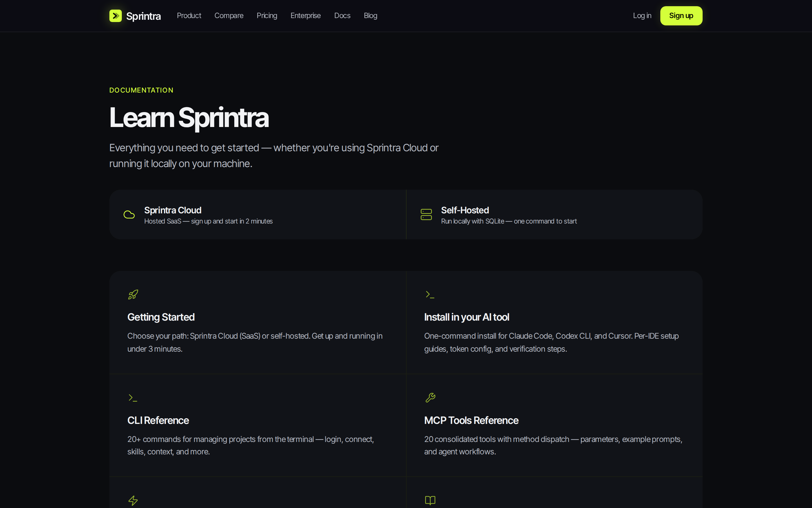Image resolution: width=812 pixels, height=508 pixels.
Task: Click the rocket icon above Getting Started
Action: pyautogui.click(x=133, y=295)
